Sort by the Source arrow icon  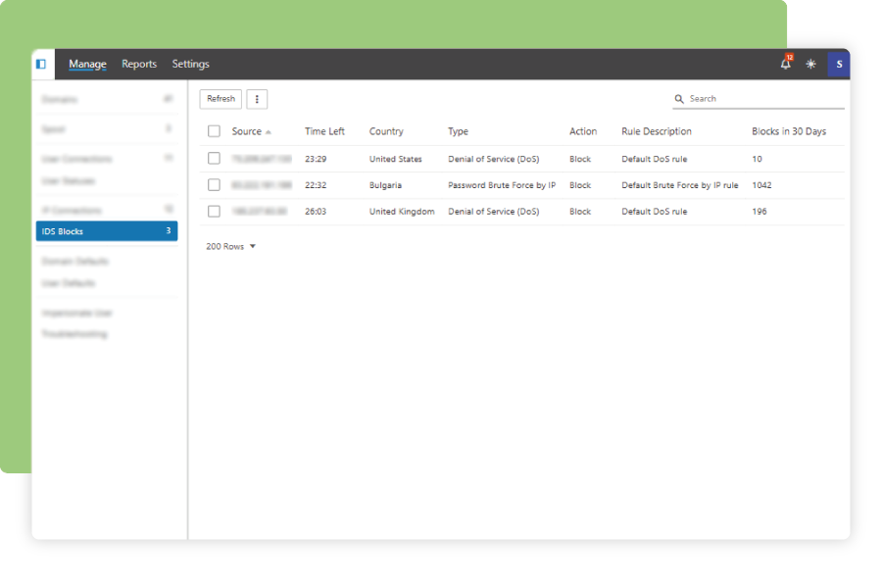[x=269, y=132]
